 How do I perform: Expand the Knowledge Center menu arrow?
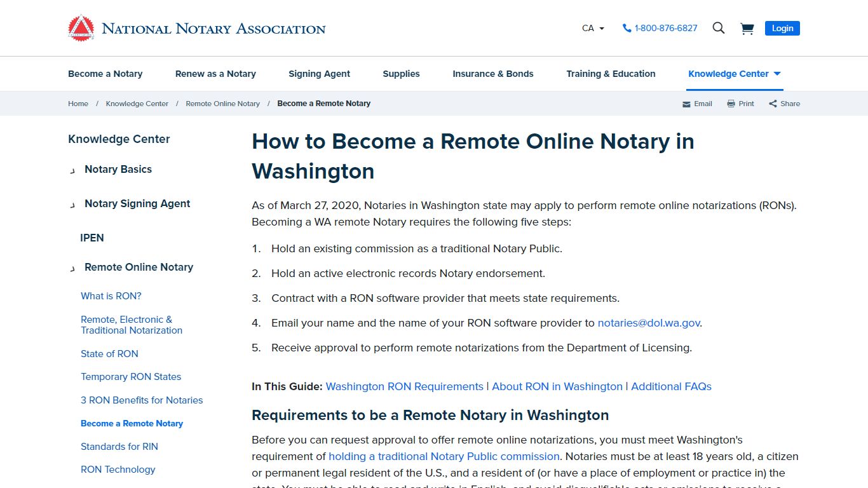(x=777, y=74)
